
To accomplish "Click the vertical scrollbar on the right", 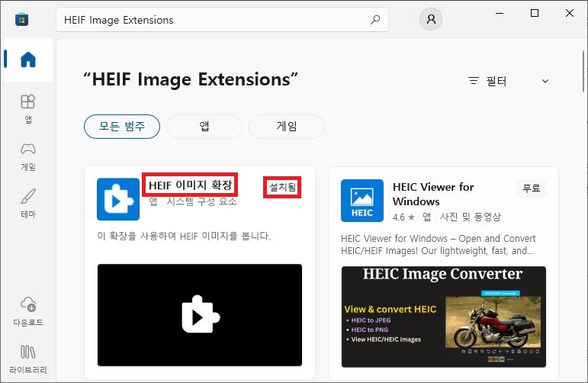I will [584, 71].
